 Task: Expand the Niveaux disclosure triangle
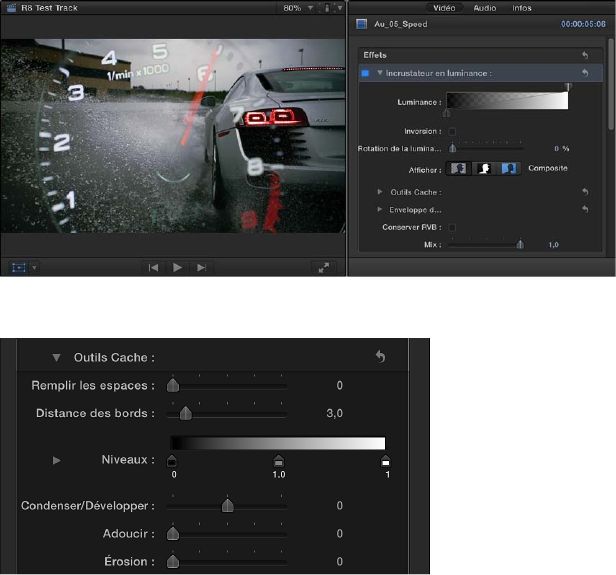57,460
